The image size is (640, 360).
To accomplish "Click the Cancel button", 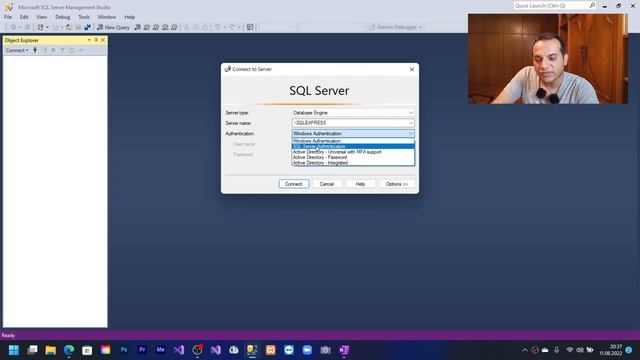I will 327,184.
